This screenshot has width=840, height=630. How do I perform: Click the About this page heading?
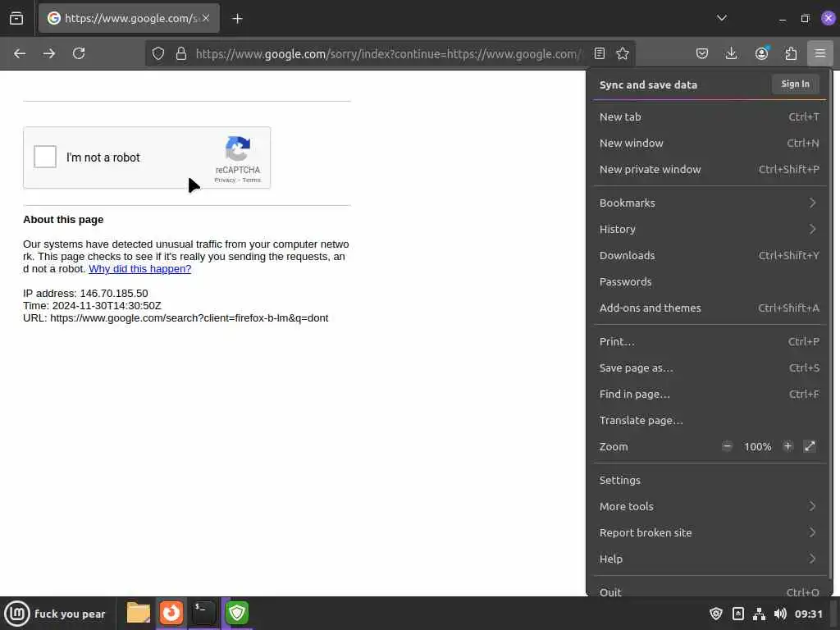pos(63,220)
